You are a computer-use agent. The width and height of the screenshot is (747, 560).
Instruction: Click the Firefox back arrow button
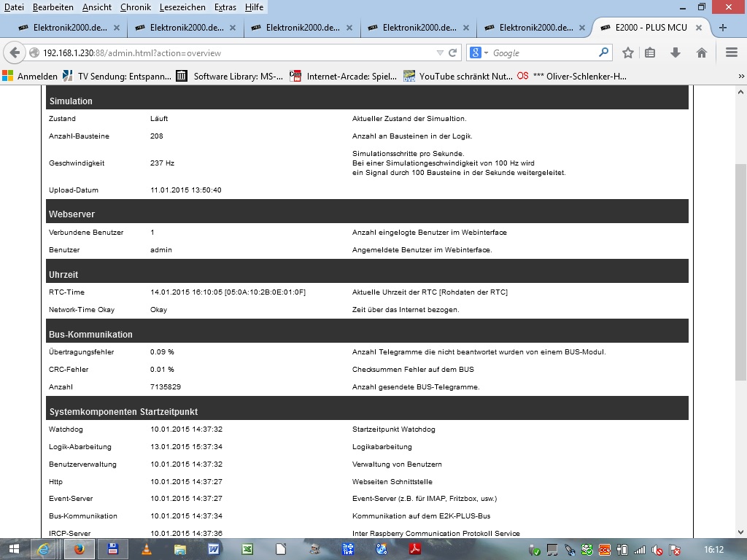[x=15, y=52]
